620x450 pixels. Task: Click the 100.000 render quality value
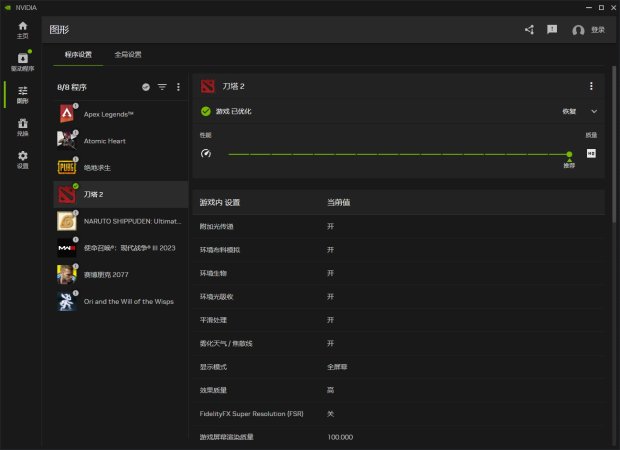click(340, 437)
